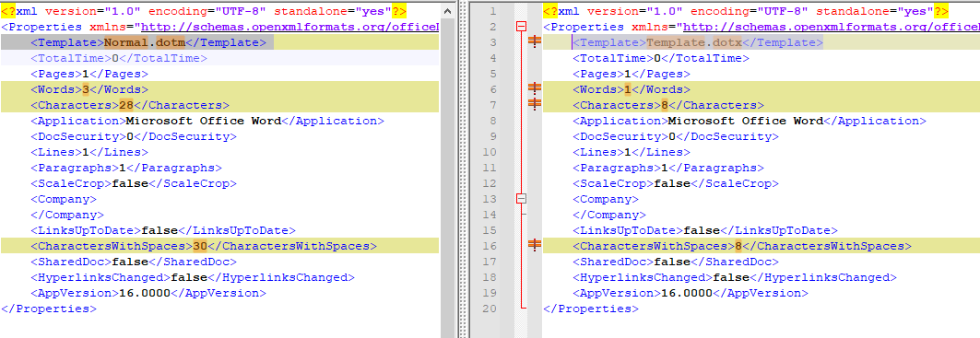Click the Paragraphs line in right pane
The image size is (980, 338).
668,168
